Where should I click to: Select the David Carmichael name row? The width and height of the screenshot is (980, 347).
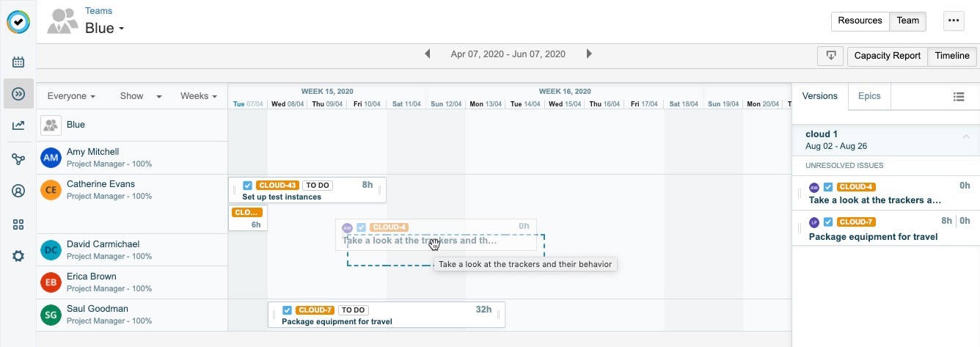132,250
